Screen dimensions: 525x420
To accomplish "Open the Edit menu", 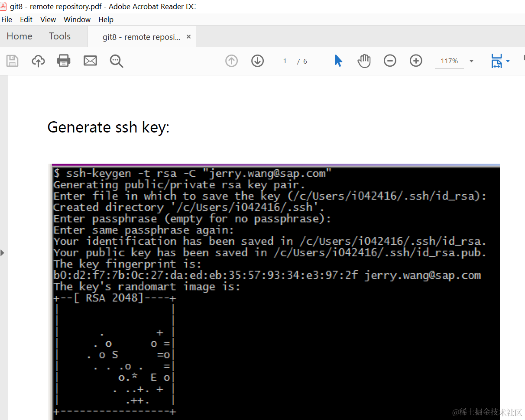I will [x=26, y=19].
